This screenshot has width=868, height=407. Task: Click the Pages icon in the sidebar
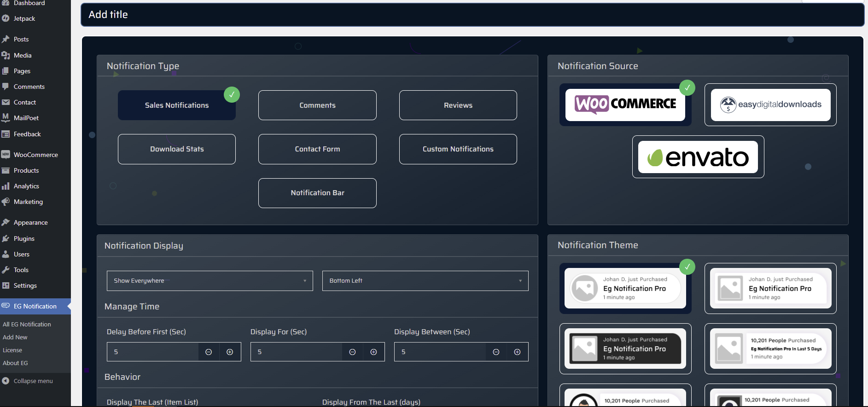click(6, 71)
